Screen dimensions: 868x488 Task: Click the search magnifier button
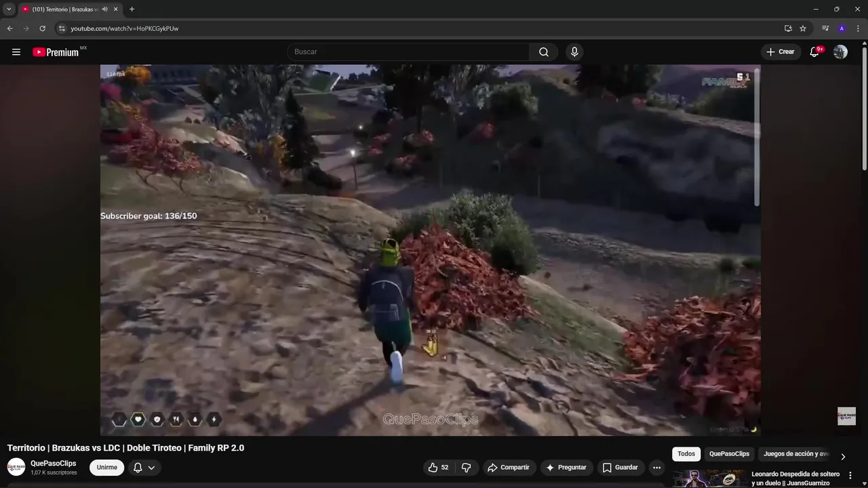click(x=544, y=52)
